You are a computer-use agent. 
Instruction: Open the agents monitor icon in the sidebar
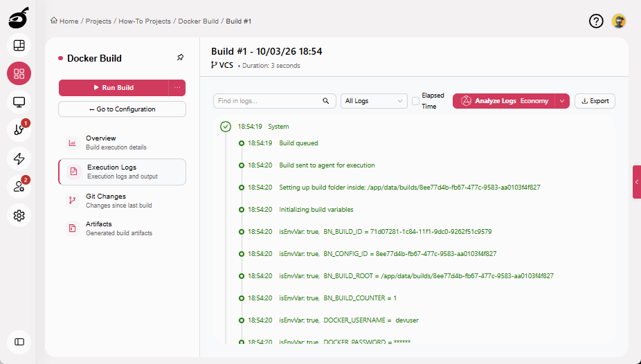coord(19,102)
